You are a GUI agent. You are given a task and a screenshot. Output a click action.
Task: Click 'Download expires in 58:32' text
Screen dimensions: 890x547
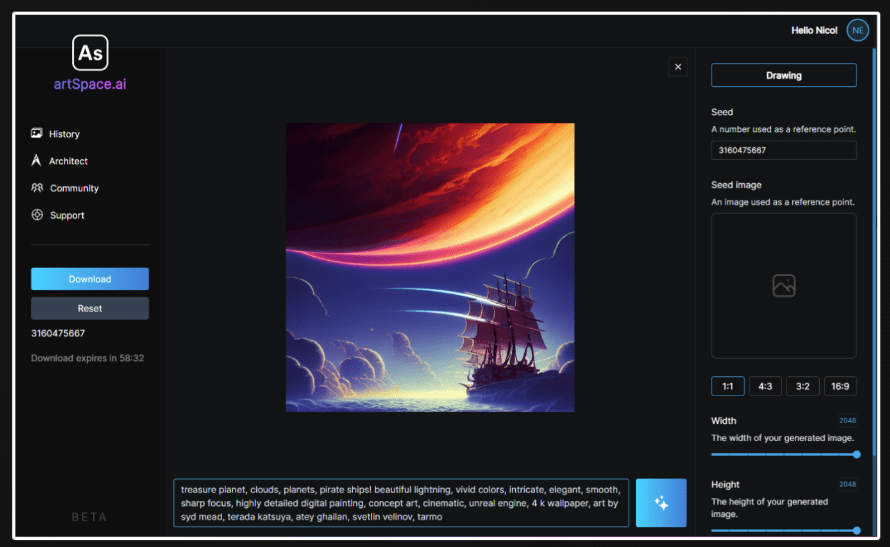(87, 358)
